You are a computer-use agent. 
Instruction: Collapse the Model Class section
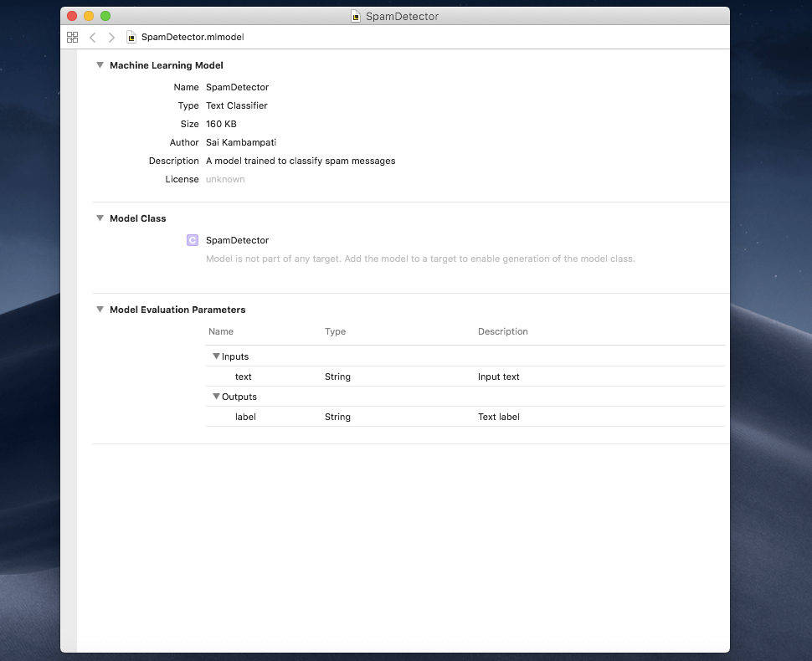pos(100,218)
